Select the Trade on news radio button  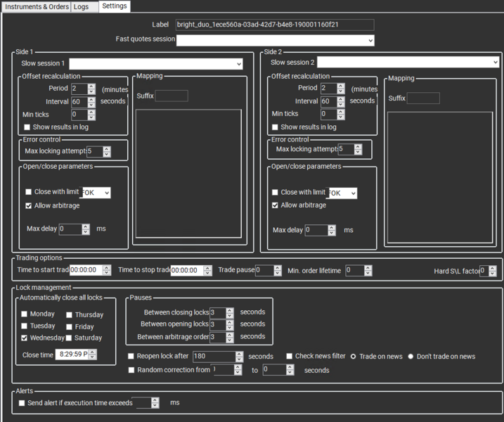(354, 357)
